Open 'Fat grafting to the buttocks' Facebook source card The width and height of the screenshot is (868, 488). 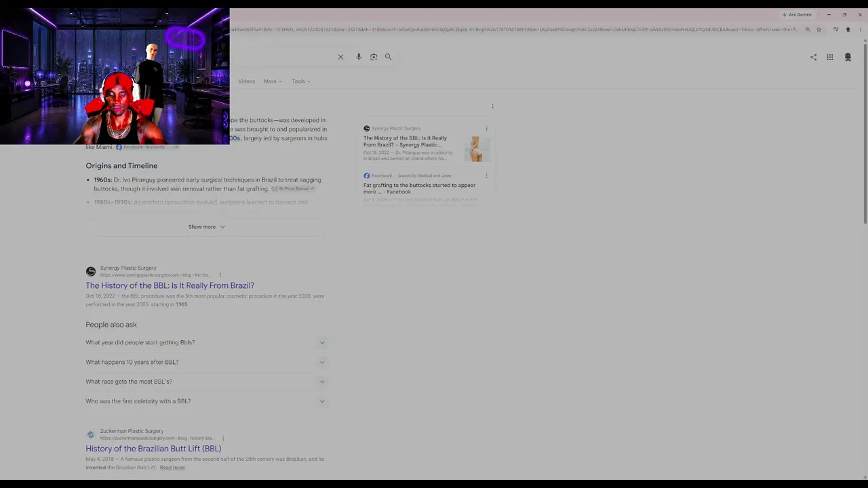click(419, 188)
